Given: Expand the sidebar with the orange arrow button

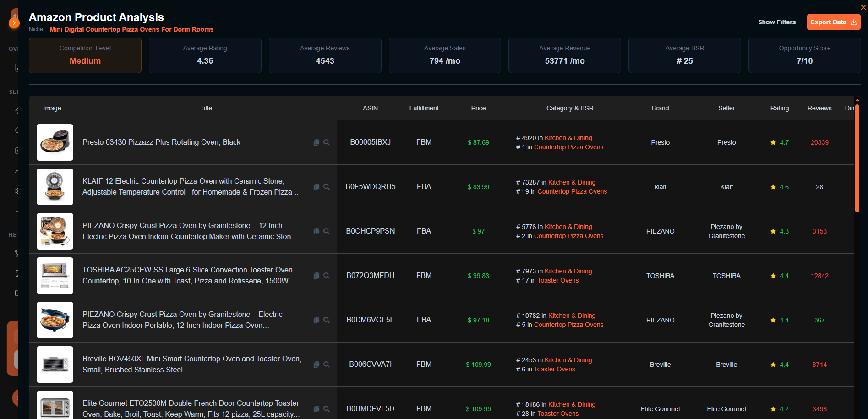Looking at the screenshot, I should point(14,22).
